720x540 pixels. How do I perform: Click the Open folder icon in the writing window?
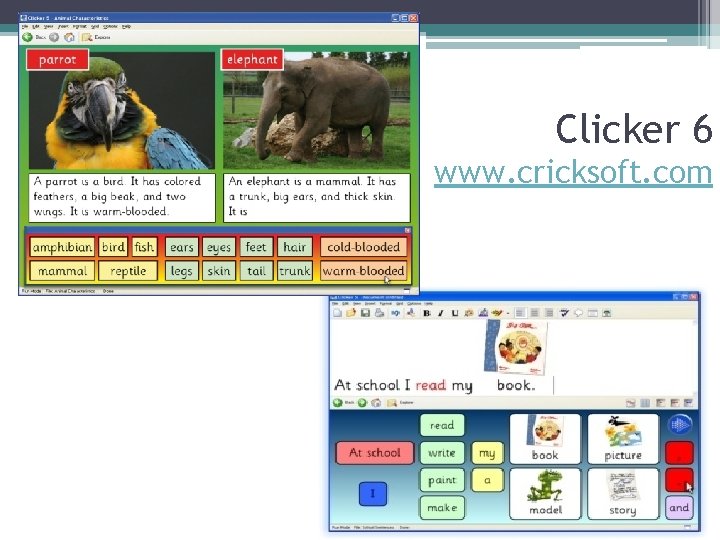[x=351, y=313]
